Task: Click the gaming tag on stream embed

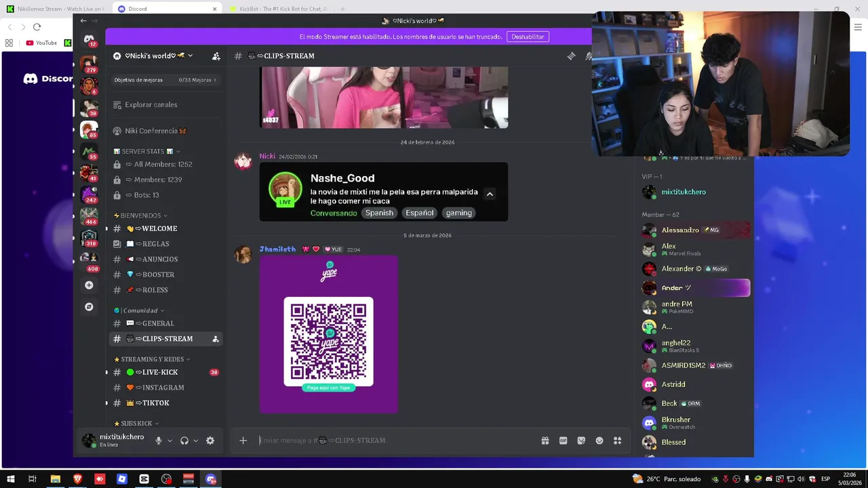Action: (458, 213)
